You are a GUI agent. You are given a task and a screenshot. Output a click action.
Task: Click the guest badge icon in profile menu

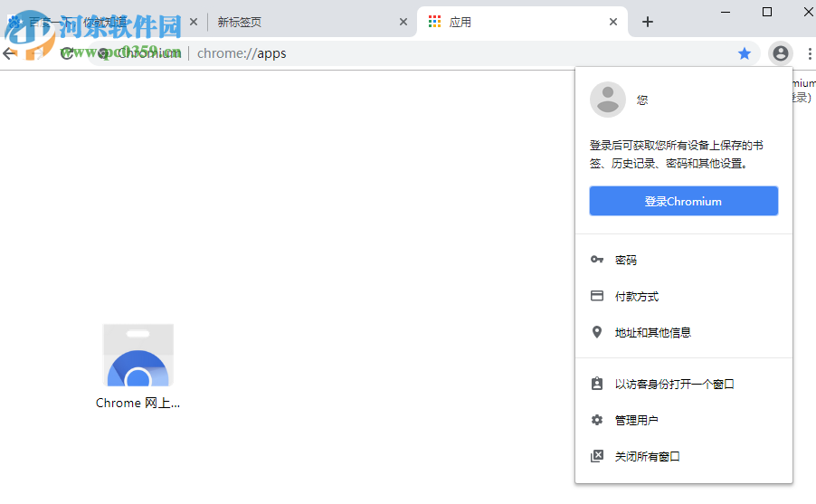point(597,384)
